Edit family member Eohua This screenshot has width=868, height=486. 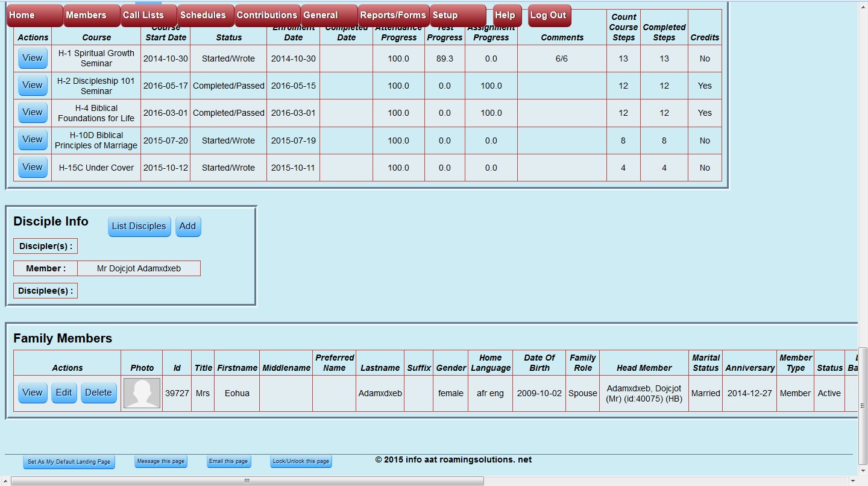pos(64,393)
